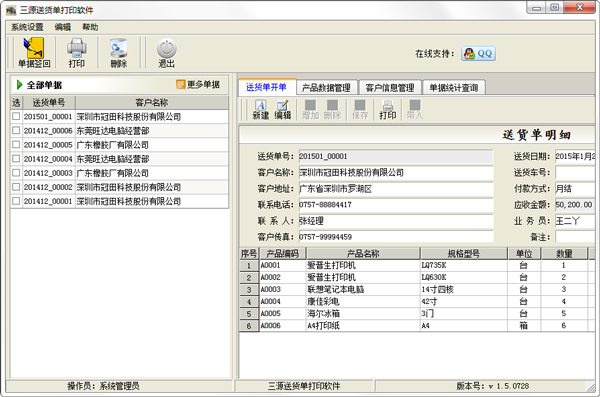Click the 产品名称 column header
600x397 pixels.
363,253
